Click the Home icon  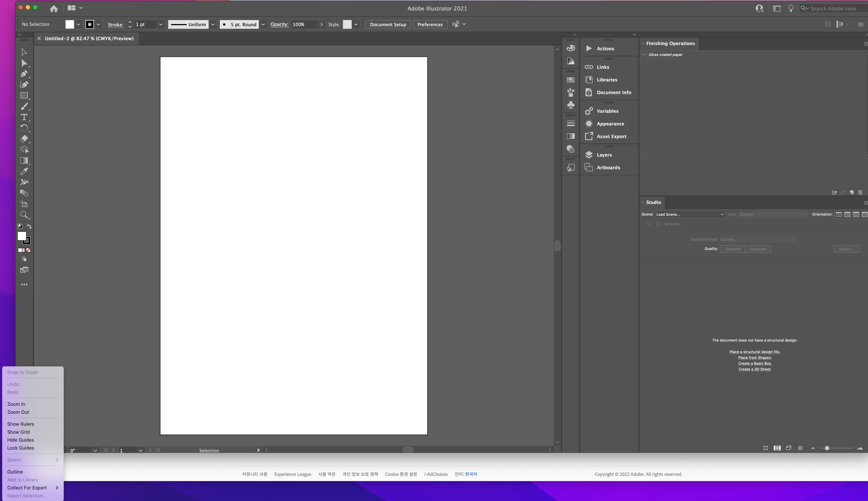pos(54,8)
